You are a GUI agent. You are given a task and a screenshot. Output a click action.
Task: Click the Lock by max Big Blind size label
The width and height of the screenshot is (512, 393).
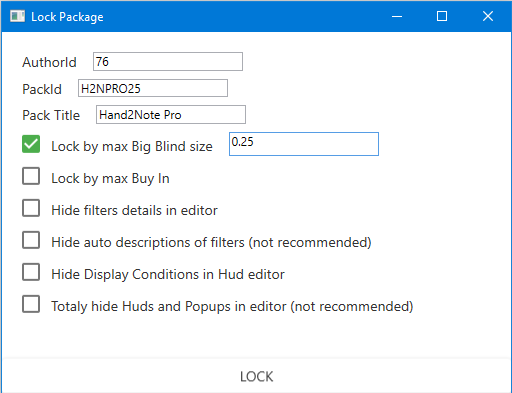(132, 146)
